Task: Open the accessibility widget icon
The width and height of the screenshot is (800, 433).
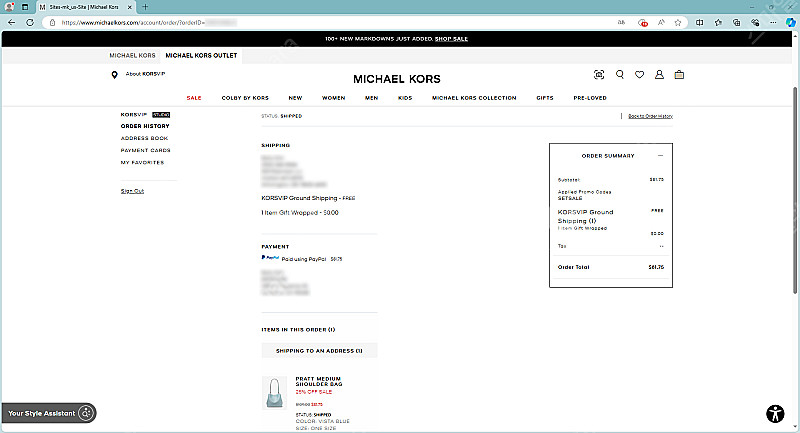Action: coord(775,414)
